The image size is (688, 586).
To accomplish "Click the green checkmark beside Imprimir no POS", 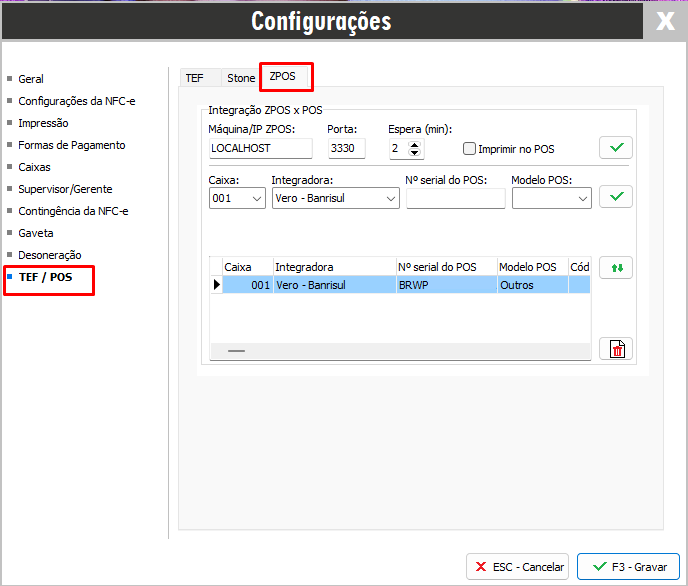I will coord(616,148).
